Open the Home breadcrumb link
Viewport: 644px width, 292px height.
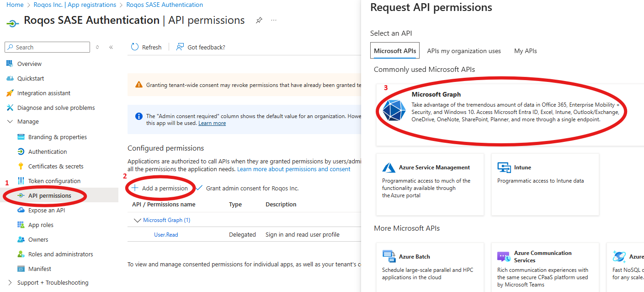(15, 5)
